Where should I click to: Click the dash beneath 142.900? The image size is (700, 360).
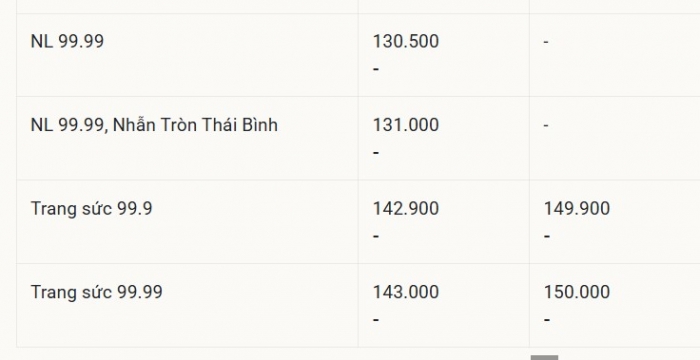[376, 236]
